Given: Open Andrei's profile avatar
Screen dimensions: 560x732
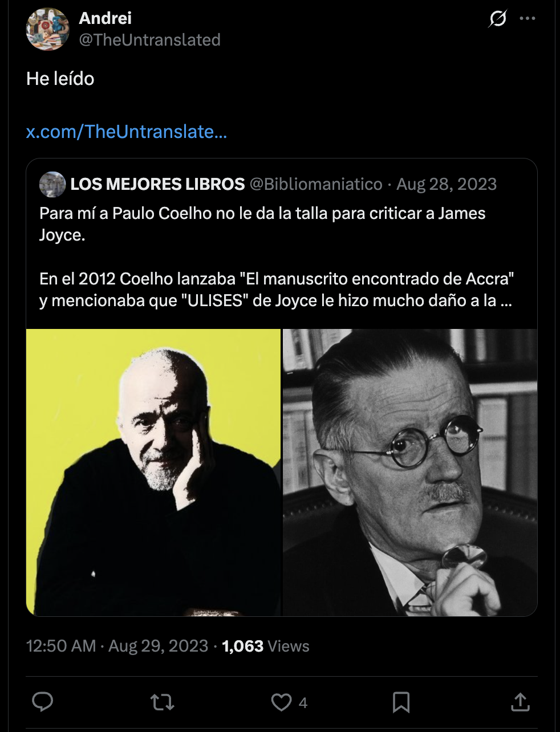Looking at the screenshot, I should point(47,29).
